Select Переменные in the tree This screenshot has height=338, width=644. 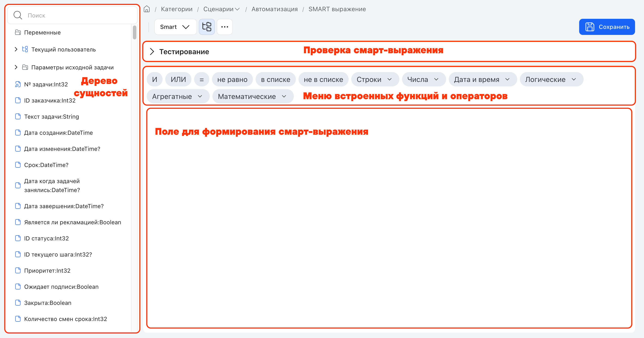[42, 32]
